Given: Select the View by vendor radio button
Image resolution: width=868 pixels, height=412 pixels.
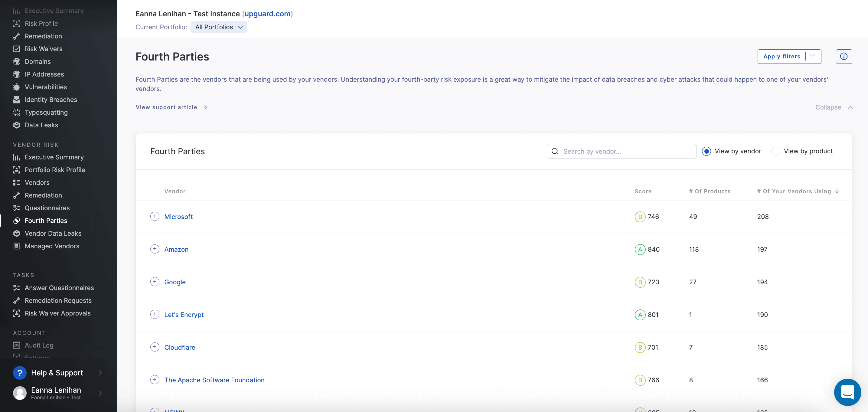Looking at the screenshot, I should [706, 151].
